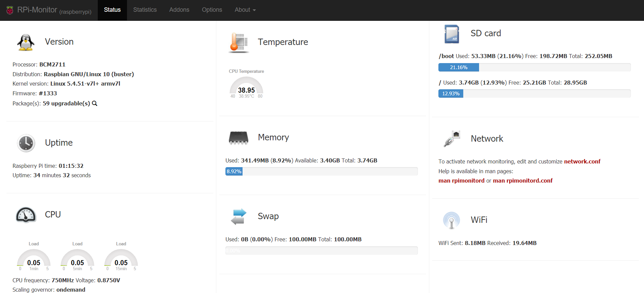The width and height of the screenshot is (644, 293).
Task: Click distribution text Raspbian GNU/Linux 10 (buster)
Action: [x=89, y=74]
